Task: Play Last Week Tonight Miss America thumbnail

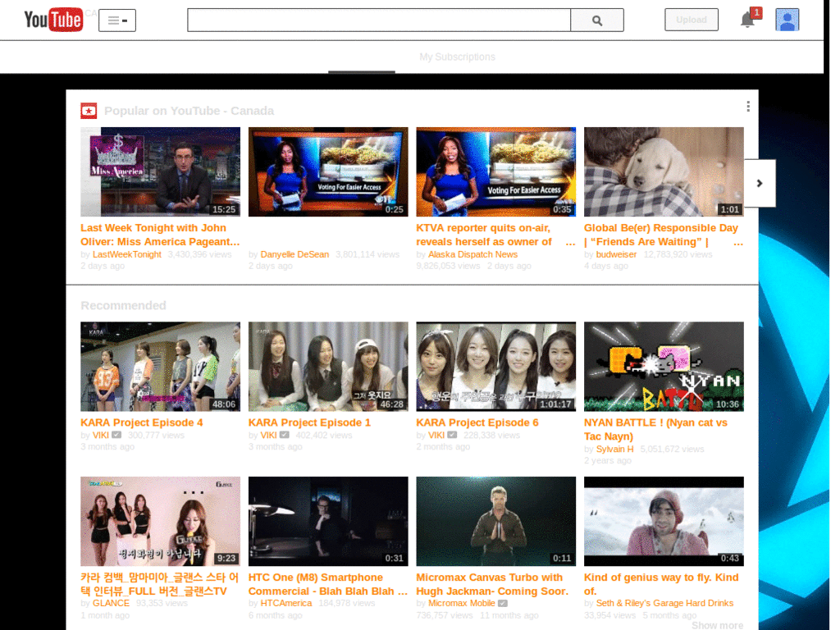Action: (160, 172)
